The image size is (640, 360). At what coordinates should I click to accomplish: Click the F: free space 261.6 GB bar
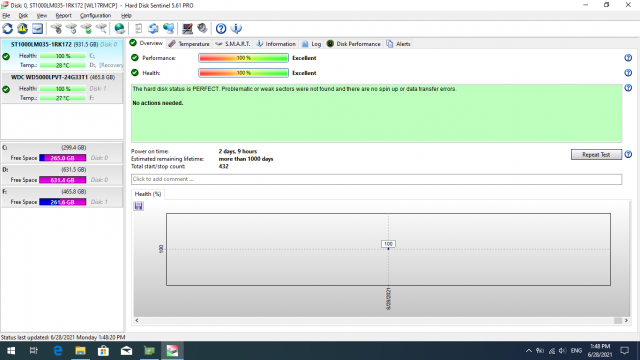[x=63, y=202]
